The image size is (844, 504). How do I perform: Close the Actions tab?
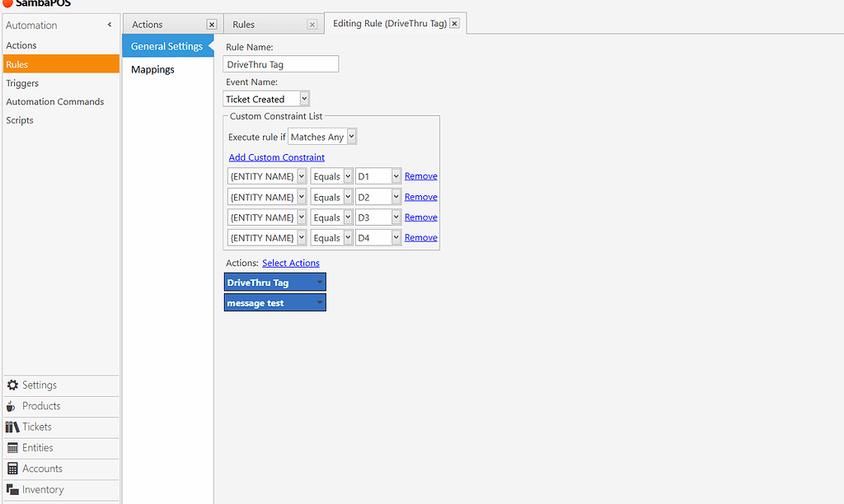[x=212, y=25]
